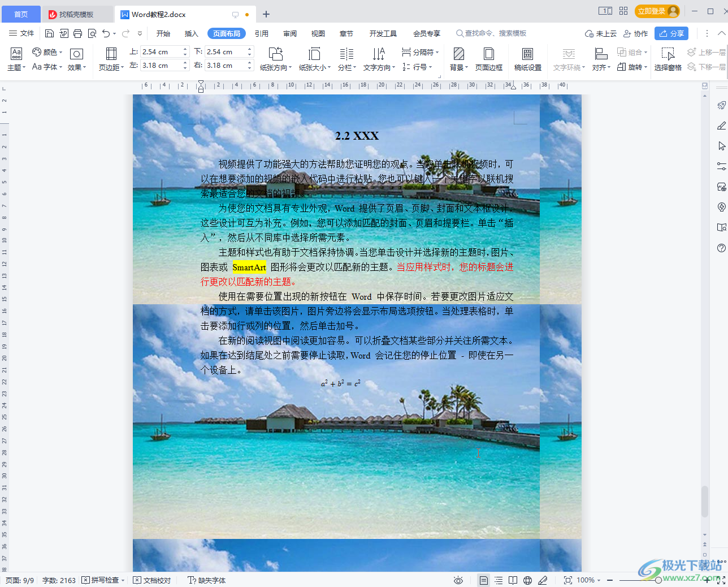Open the 页边距 (margins) tool
The width and height of the screenshot is (728, 587).
[x=111, y=59]
